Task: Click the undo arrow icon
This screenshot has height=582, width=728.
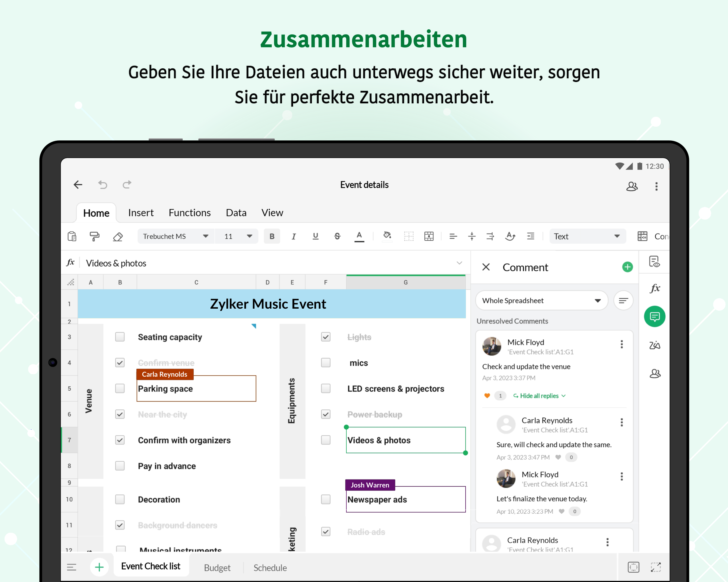Action: point(103,185)
